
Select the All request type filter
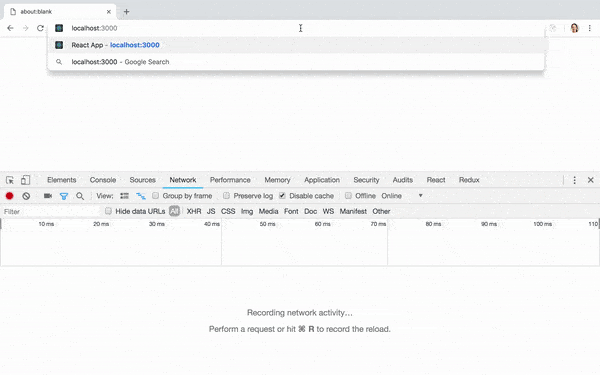pos(174,211)
